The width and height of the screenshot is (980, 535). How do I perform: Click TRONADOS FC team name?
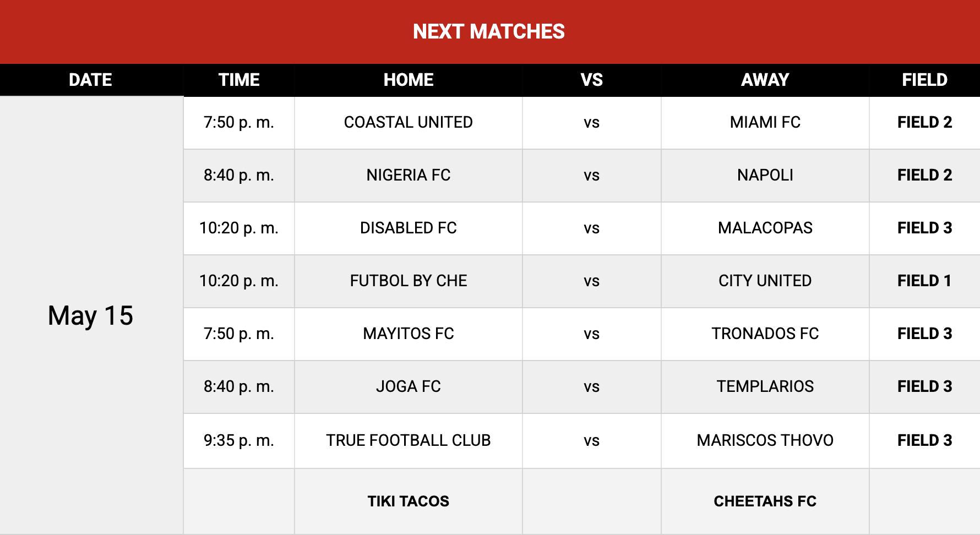click(x=765, y=334)
